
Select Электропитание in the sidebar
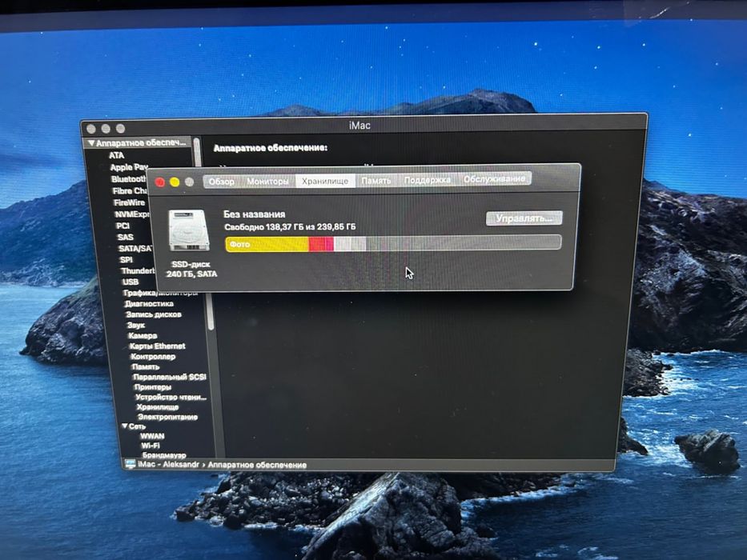click(167, 417)
